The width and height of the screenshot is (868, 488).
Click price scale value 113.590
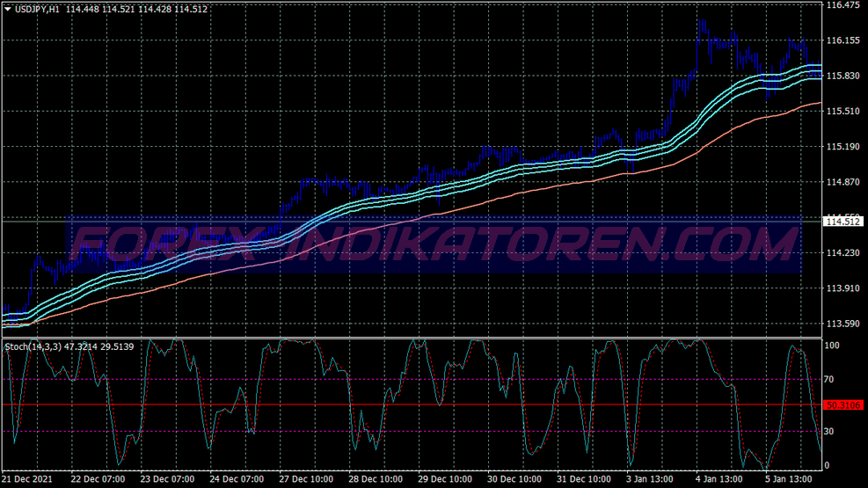click(x=843, y=324)
